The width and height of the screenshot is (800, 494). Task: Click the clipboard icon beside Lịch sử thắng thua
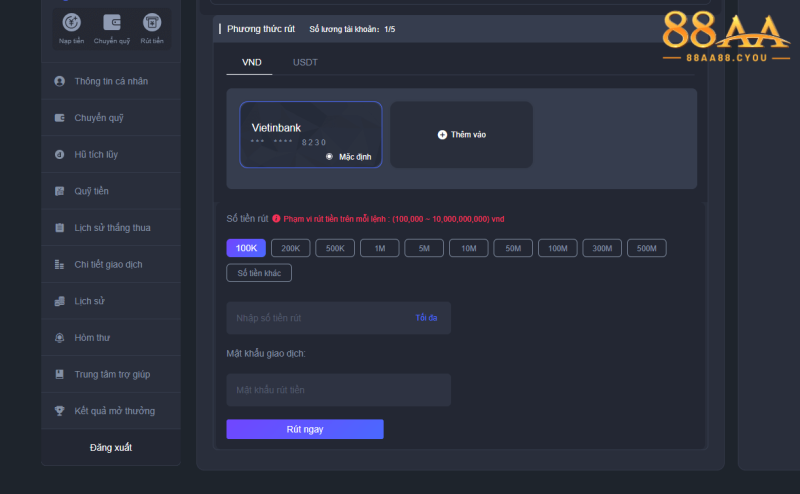60,228
